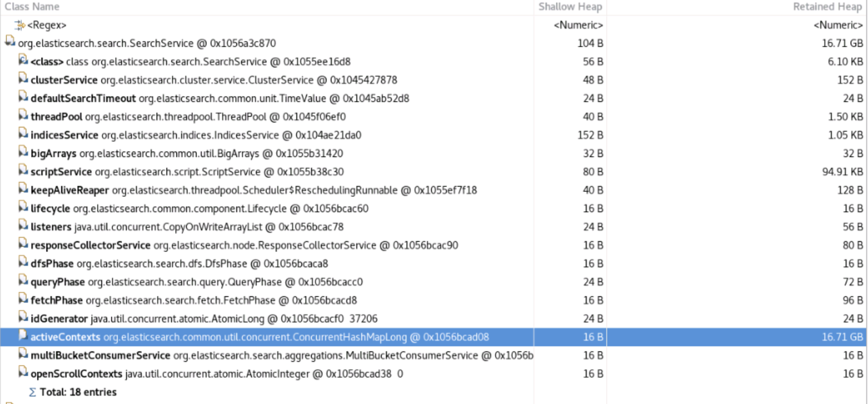Click the sigma icon beside Total entries
Viewport: 868px width, 404px height.
tap(32, 392)
